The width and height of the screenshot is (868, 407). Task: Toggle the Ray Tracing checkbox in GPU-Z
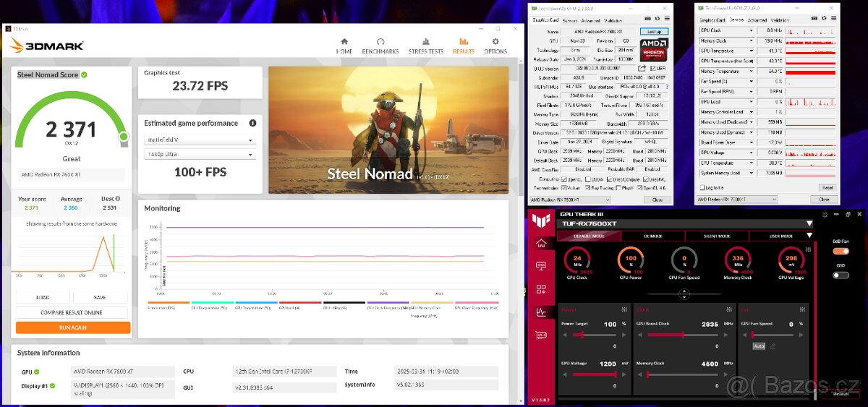click(587, 188)
